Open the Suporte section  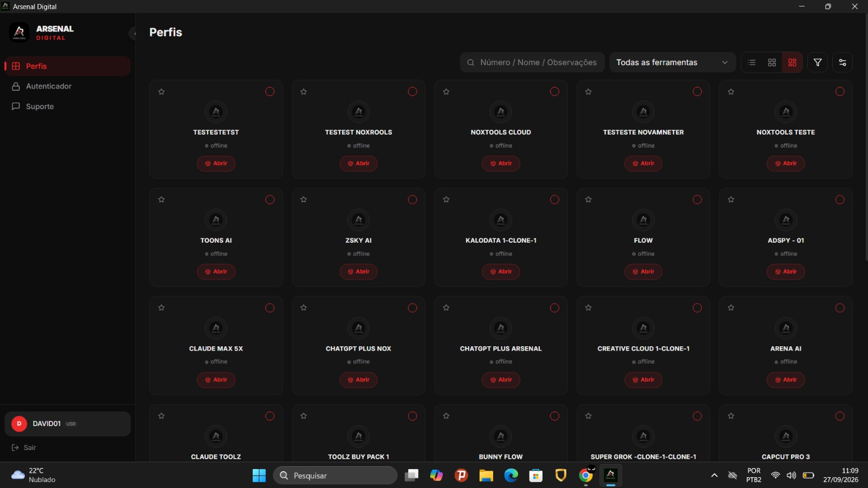click(x=67, y=106)
